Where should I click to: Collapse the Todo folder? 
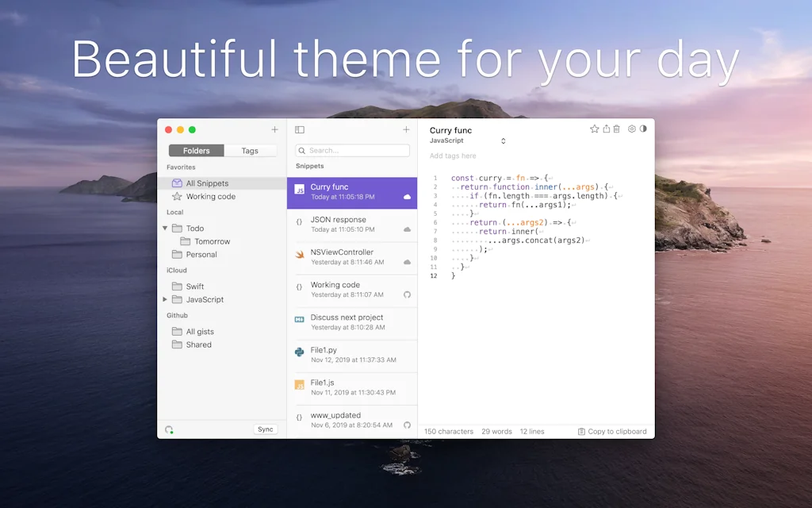[x=165, y=229]
